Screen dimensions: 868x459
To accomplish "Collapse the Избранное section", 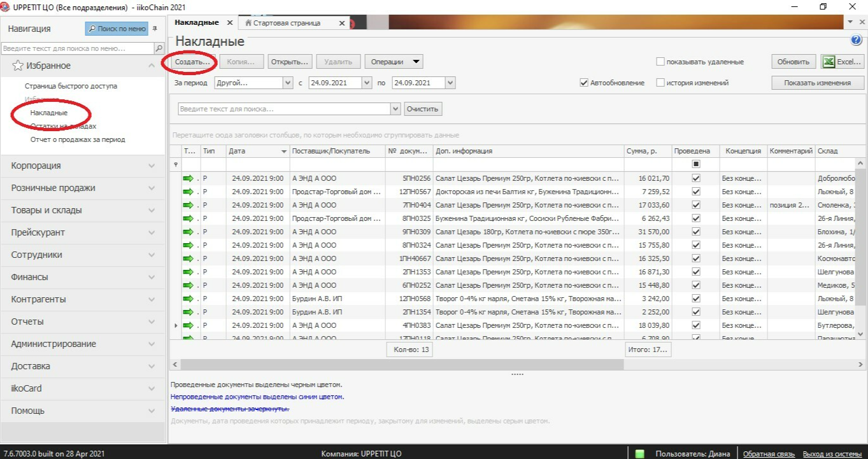I will (151, 66).
